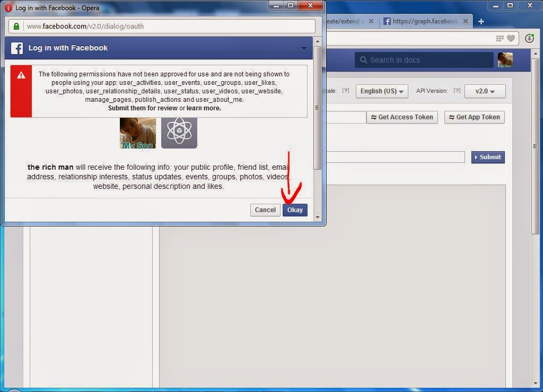Image resolution: width=543 pixels, height=392 pixels.
Task: Click the Facebook logo in dialog header
Action: pos(17,48)
